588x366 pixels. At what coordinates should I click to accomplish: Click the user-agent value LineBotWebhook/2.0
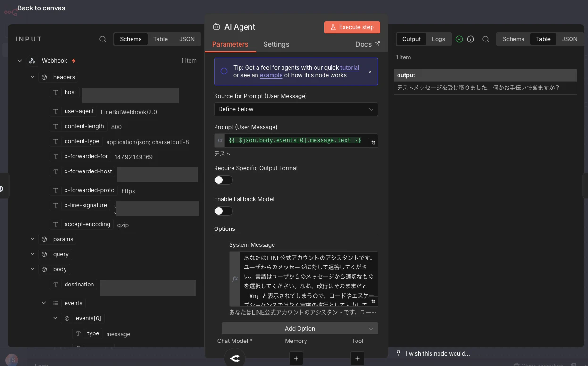[x=129, y=112]
